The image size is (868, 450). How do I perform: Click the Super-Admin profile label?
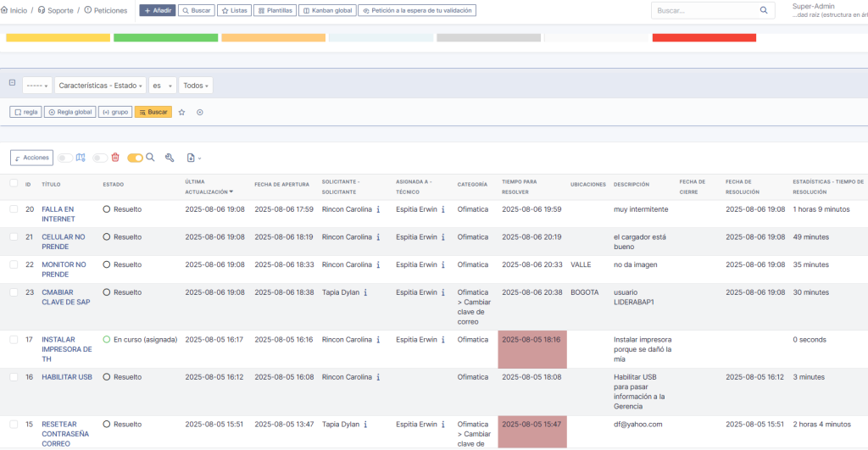click(813, 6)
